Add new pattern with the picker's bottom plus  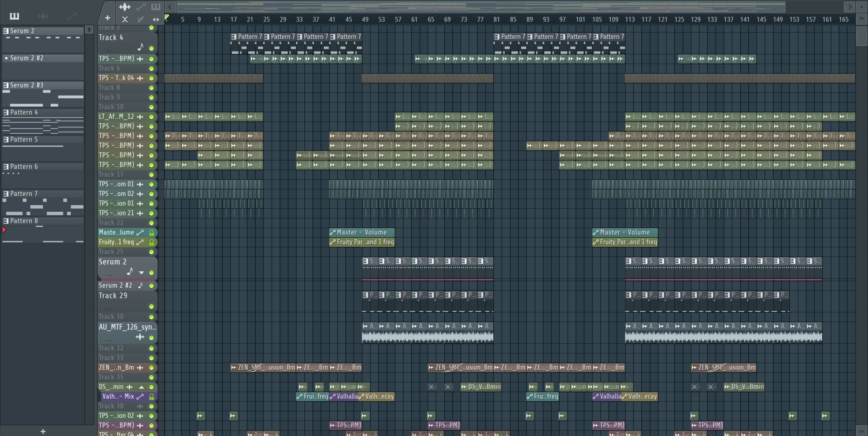(x=43, y=431)
